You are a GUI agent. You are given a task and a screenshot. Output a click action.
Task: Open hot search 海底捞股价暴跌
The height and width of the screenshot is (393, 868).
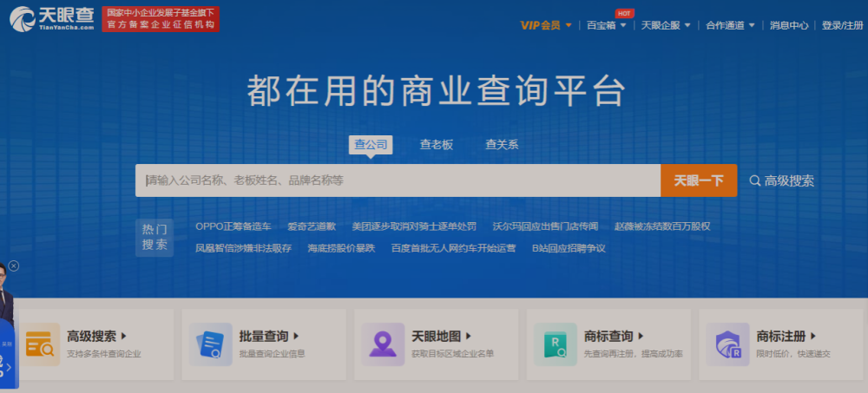pos(341,248)
